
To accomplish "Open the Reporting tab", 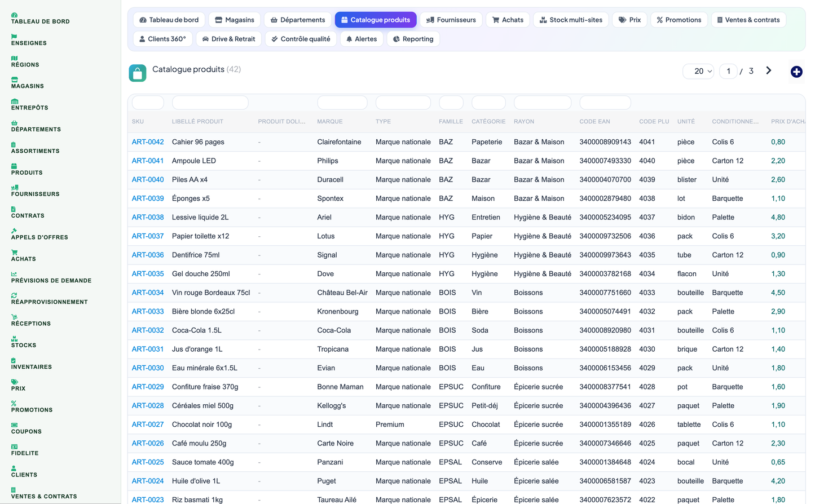I will point(413,39).
